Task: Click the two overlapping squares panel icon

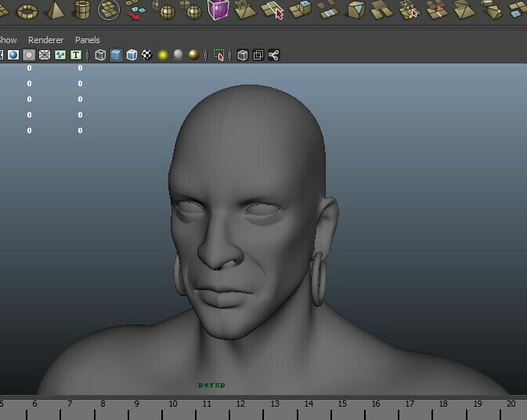Action: 258,55
